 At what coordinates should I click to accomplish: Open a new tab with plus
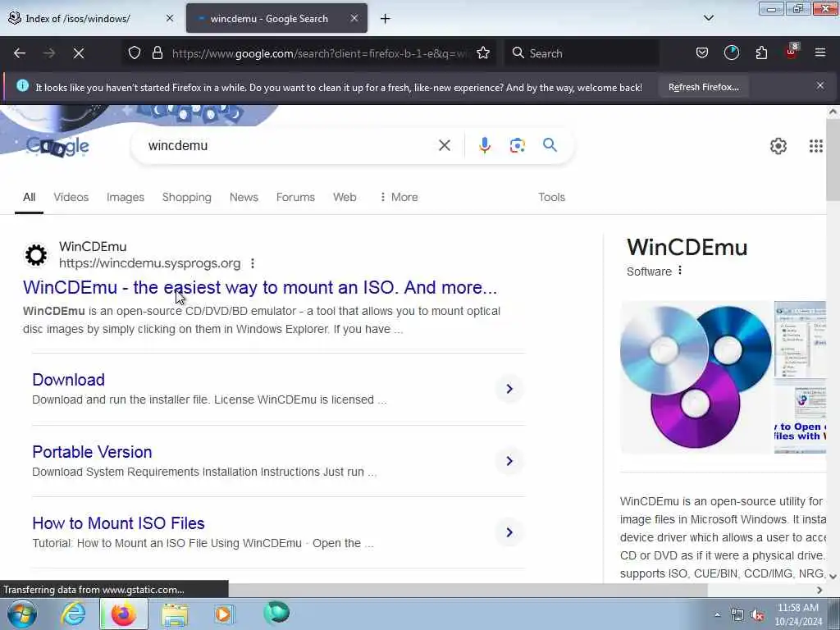[x=386, y=19]
